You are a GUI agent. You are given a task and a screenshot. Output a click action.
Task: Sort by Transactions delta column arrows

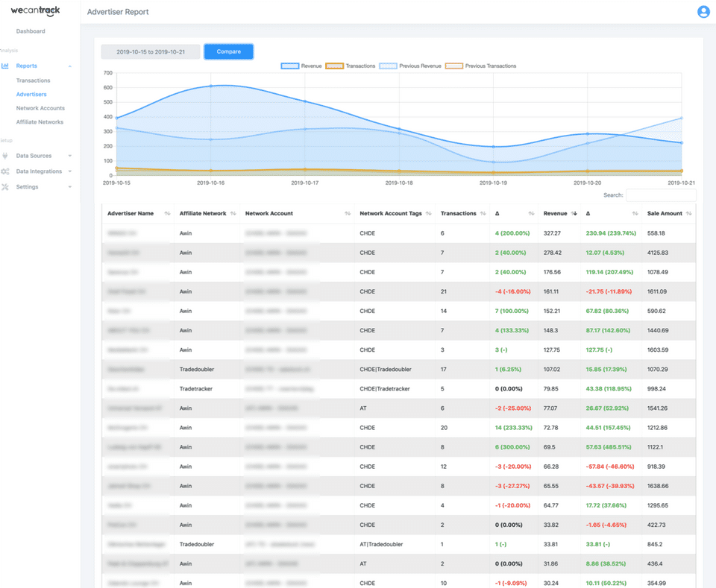point(531,213)
